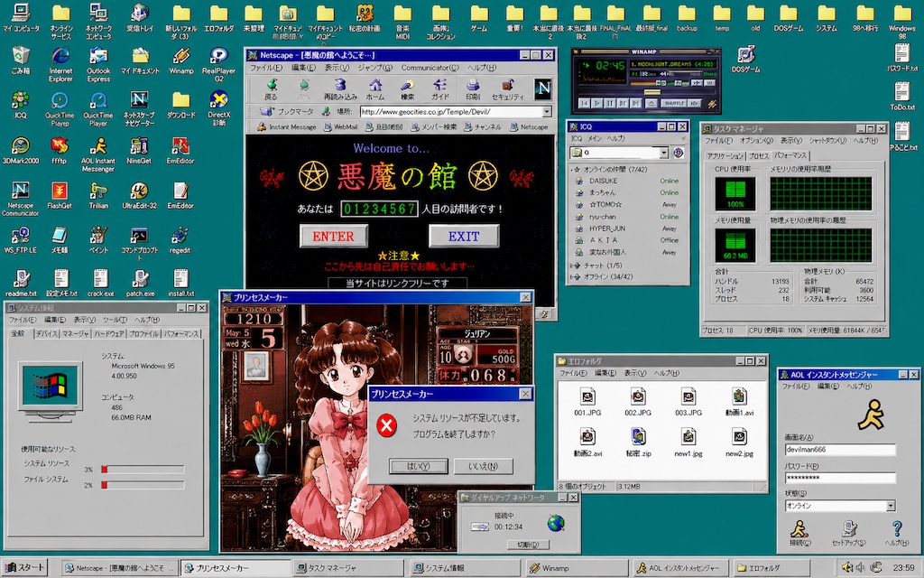924x578 pixels.
Task: Expand チャット (1/5) group in ICQ
Action: pos(572,266)
